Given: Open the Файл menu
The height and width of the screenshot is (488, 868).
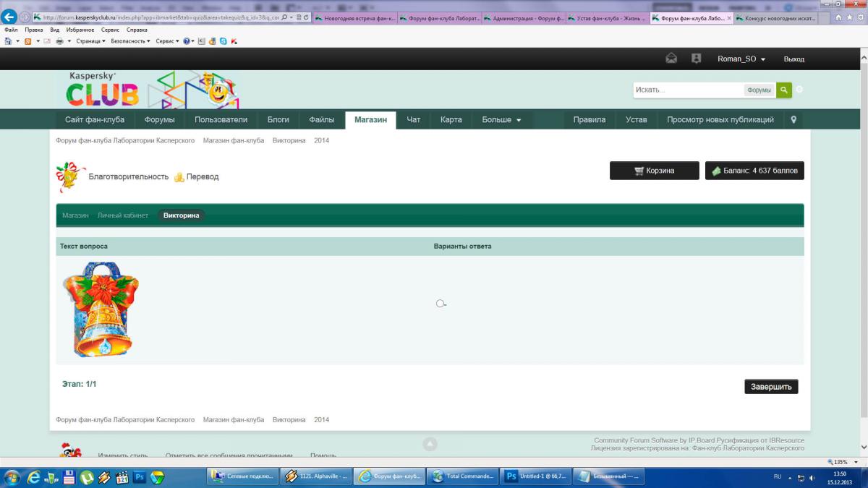Looking at the screenshot, I should tap(11, 30).
